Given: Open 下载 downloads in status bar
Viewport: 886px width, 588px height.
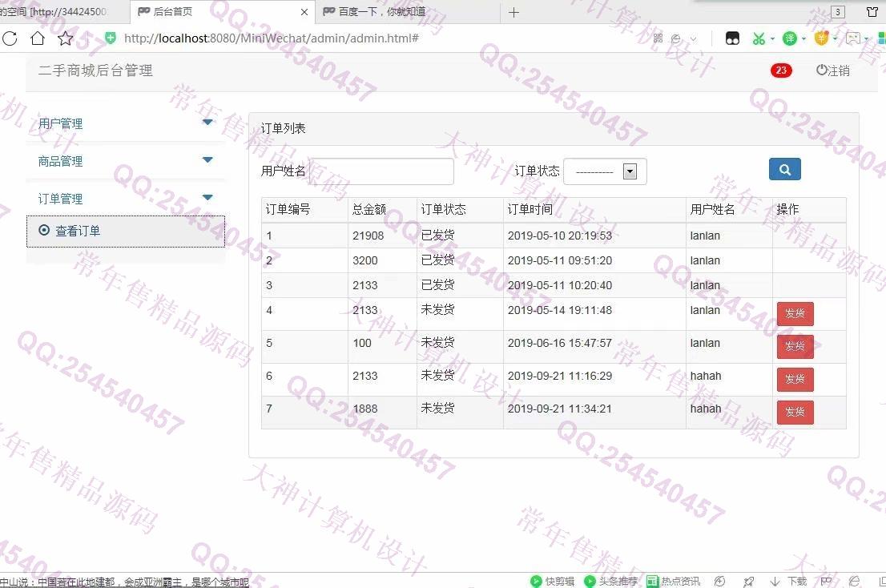Looking at the screenshot, I should point(789,582).
